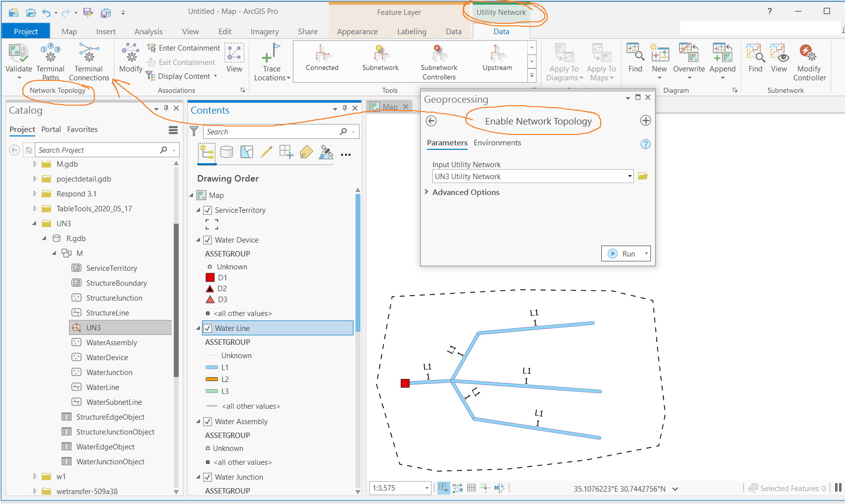The image size is (845, 504).
Task: Open the Input Utility Network dropdown
Action: [x=630, y=176]
